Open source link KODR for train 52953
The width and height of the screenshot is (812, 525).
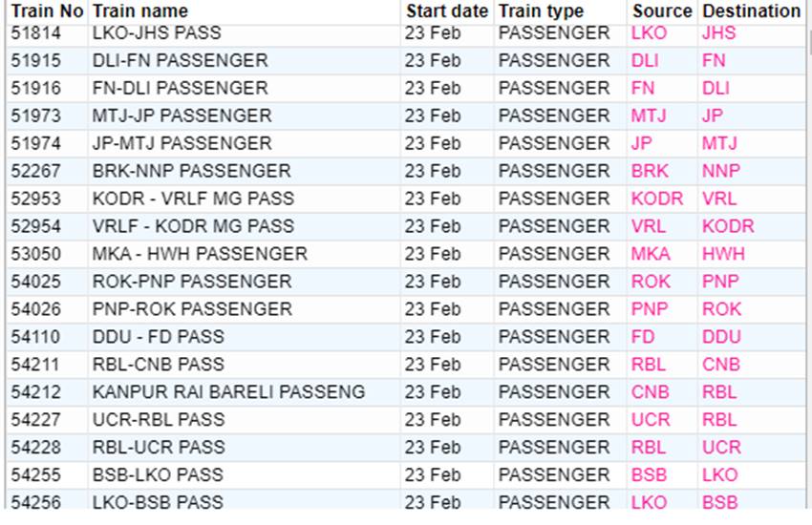coord(656,199)
